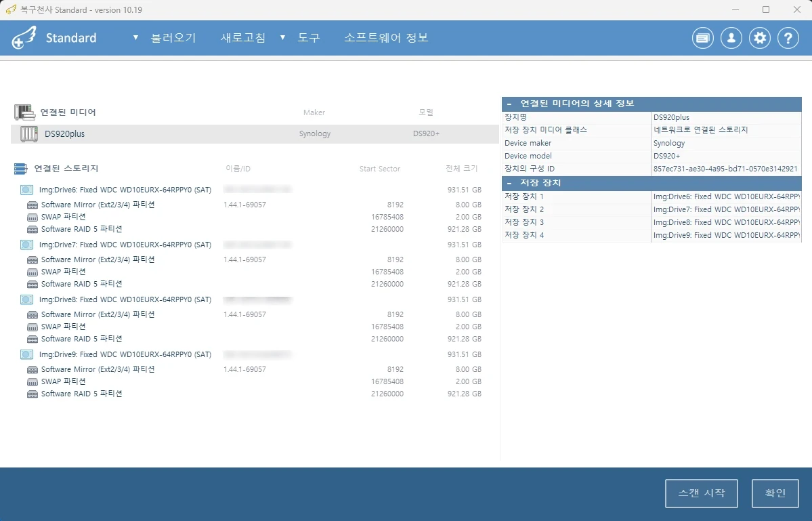Click Drive9 SWAP partition icon
This screenshot has height=521, width=812.
32,382
